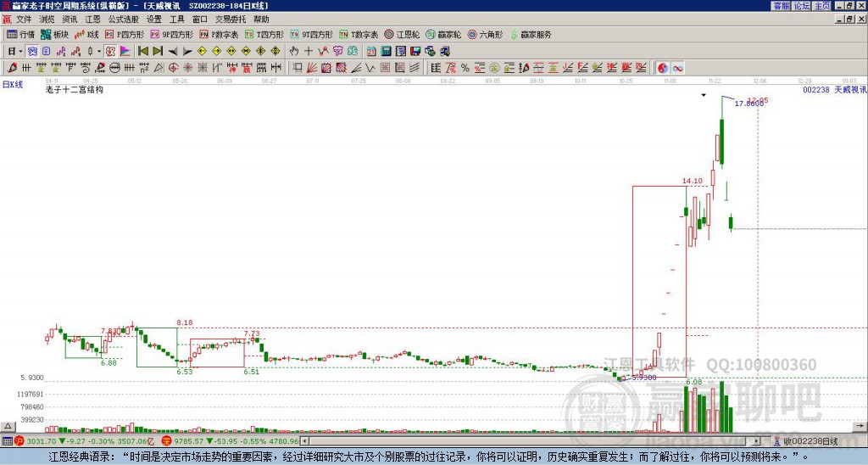Click the 客服 customer service button

(781, 6)
